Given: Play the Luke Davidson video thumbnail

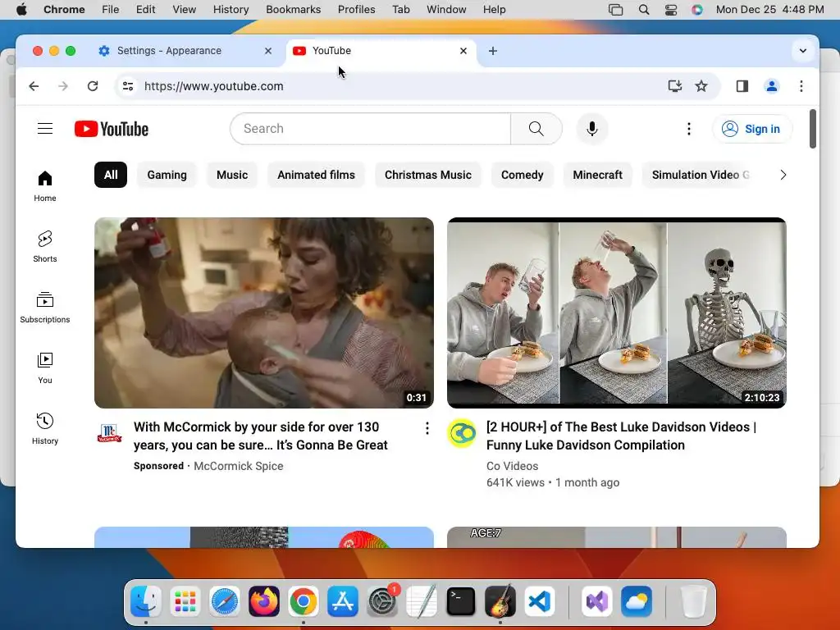Looking at the screenshot, I should pos(617,313).
